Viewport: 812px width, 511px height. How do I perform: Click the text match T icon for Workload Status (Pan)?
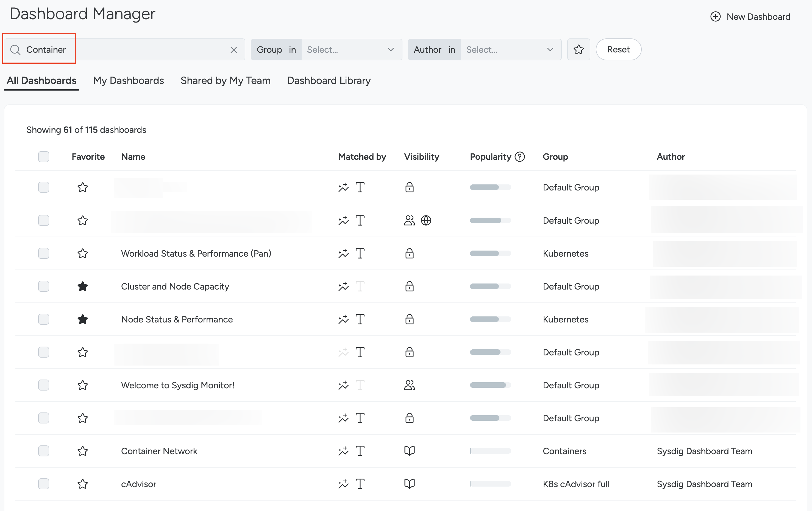click(360, 253)
